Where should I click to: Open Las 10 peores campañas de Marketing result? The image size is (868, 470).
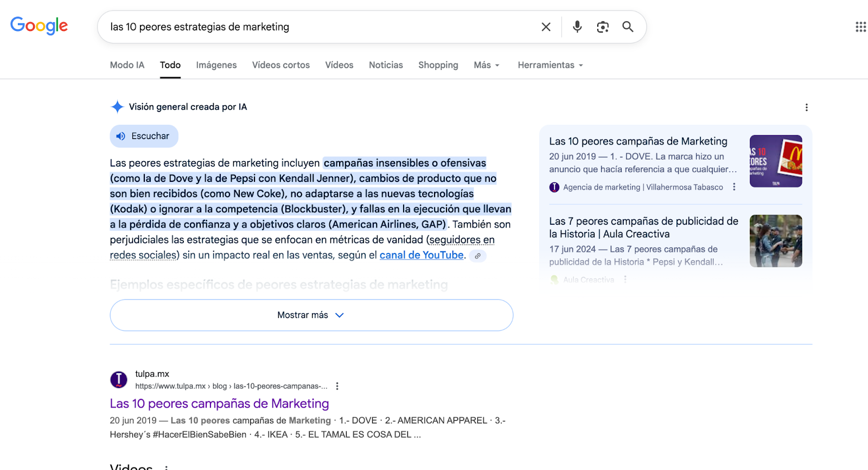(219, 404)
